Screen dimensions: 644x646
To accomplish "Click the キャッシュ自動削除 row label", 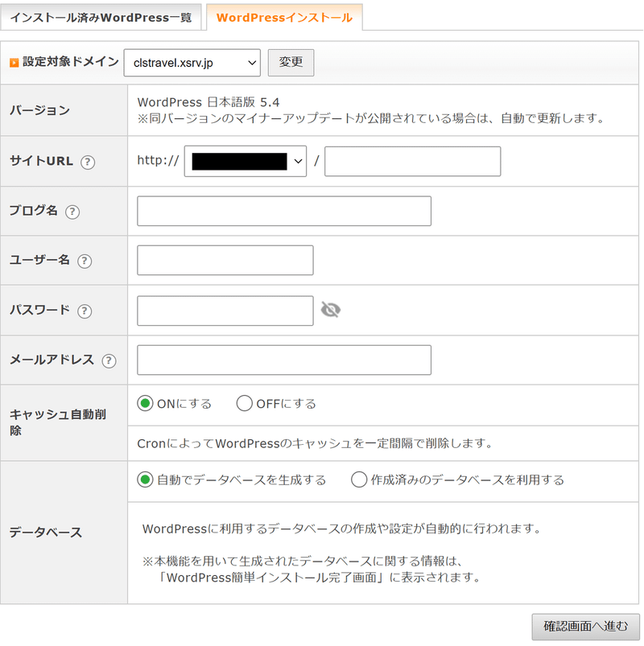I will (x=58, y=422).
